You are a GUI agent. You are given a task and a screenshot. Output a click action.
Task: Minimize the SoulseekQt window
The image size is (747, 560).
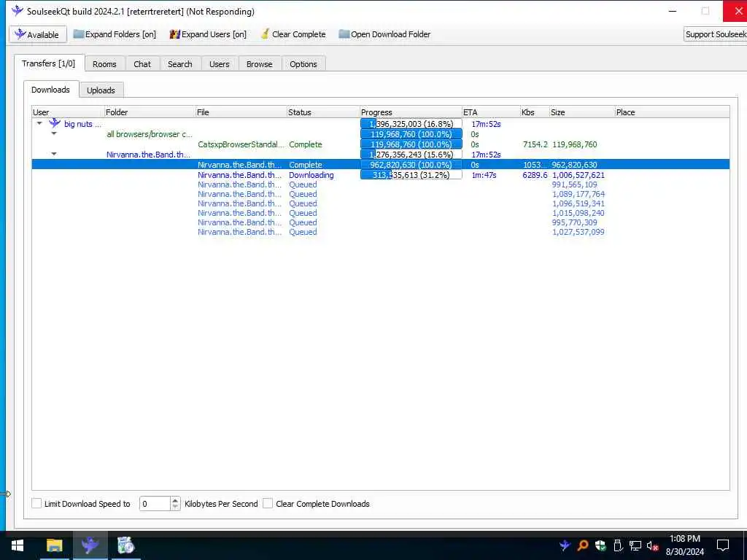[x=673, y=11]
